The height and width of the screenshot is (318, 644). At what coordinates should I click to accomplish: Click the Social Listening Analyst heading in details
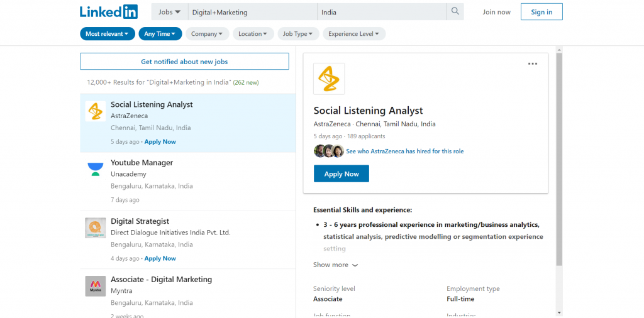368,111
